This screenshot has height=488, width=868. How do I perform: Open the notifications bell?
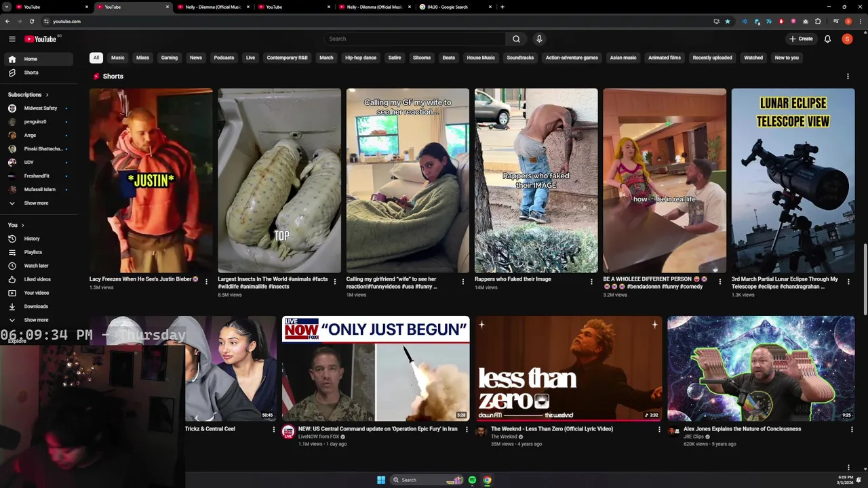pos(827,39)
